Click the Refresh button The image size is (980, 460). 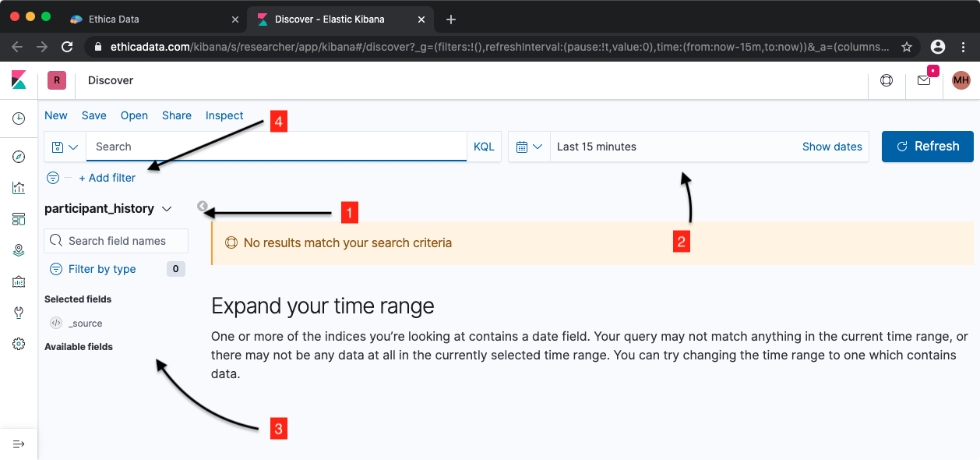point(927,147)
